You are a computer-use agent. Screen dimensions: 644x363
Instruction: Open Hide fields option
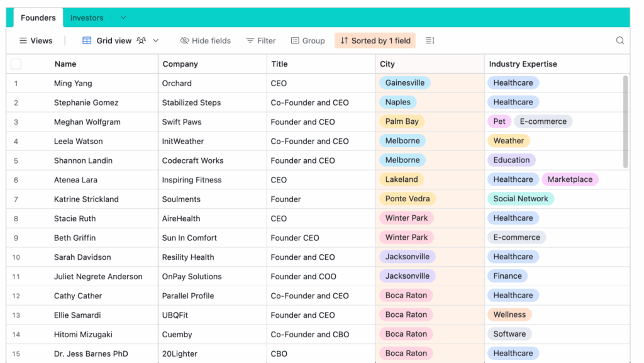(205, 41)
